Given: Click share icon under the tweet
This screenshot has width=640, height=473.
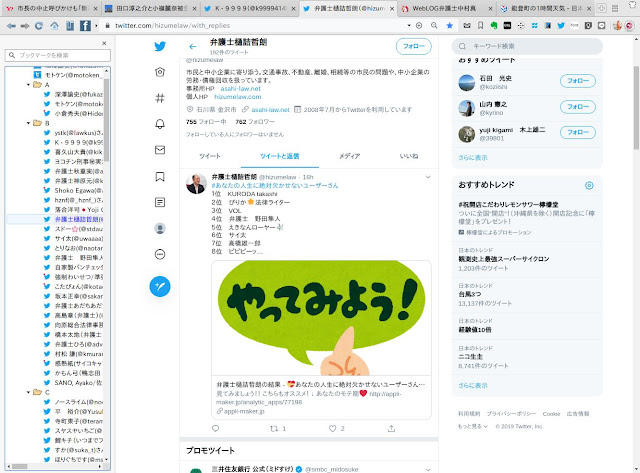Looking at the screenshot, I should 391,428.
